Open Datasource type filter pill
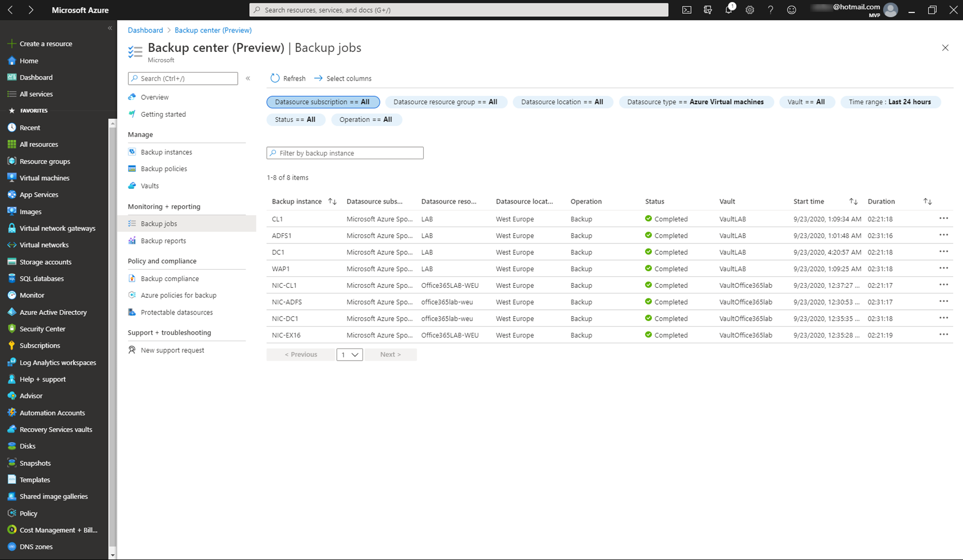Viewport: 963px width, 560px height. coord(696,102)
